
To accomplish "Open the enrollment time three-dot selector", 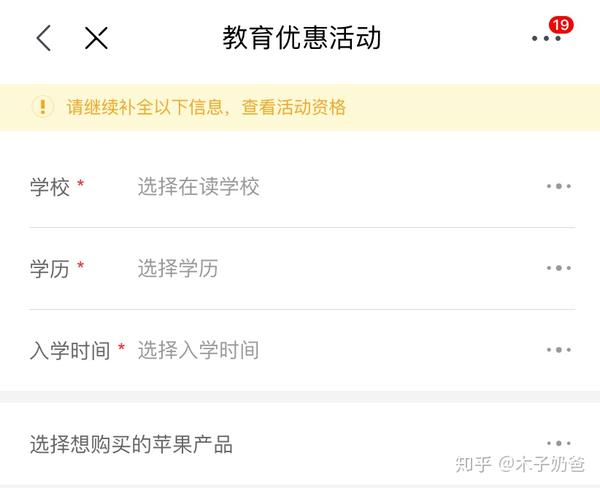I will [558, 350].
